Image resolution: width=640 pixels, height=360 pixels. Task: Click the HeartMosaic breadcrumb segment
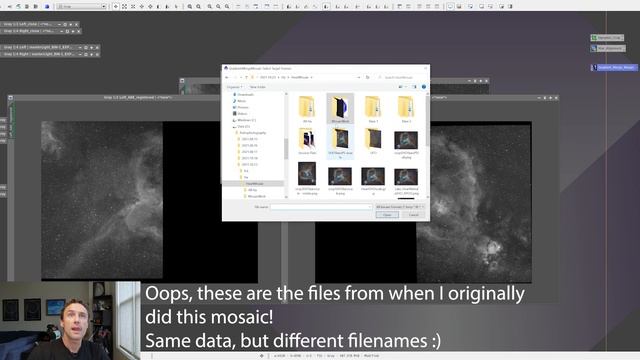[x=300, y=77]
